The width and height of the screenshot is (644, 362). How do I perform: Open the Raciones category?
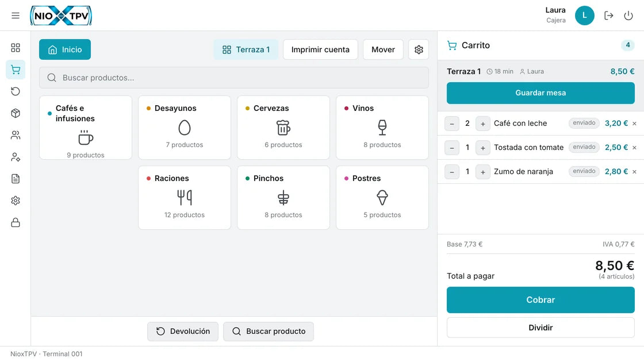click(185, 198)
